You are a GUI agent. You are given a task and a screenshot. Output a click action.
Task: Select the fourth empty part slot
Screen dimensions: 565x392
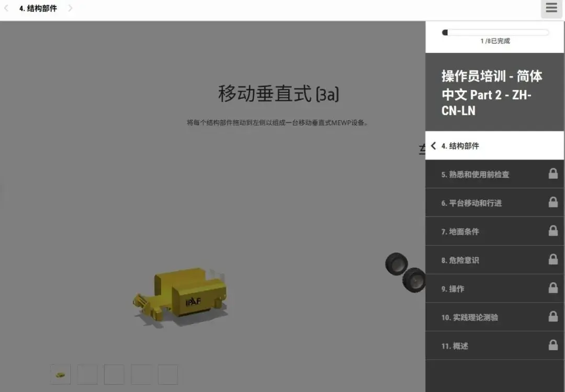click(141, 374)
